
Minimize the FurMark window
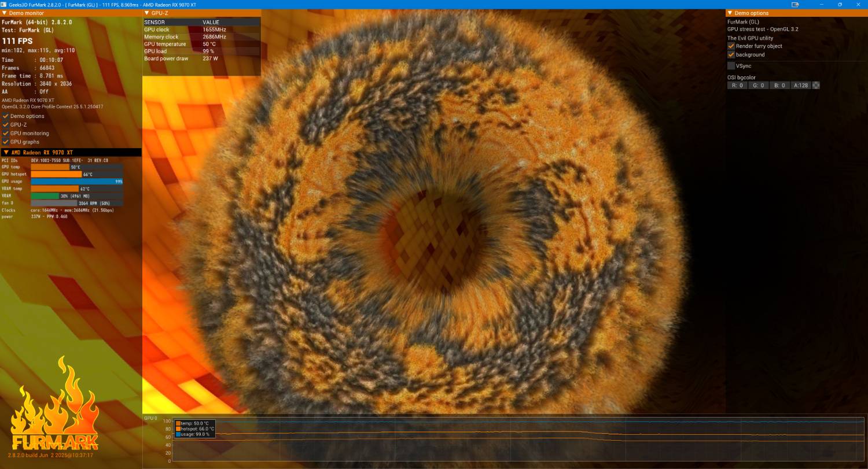pyautogui.click(x=822, y=4)
